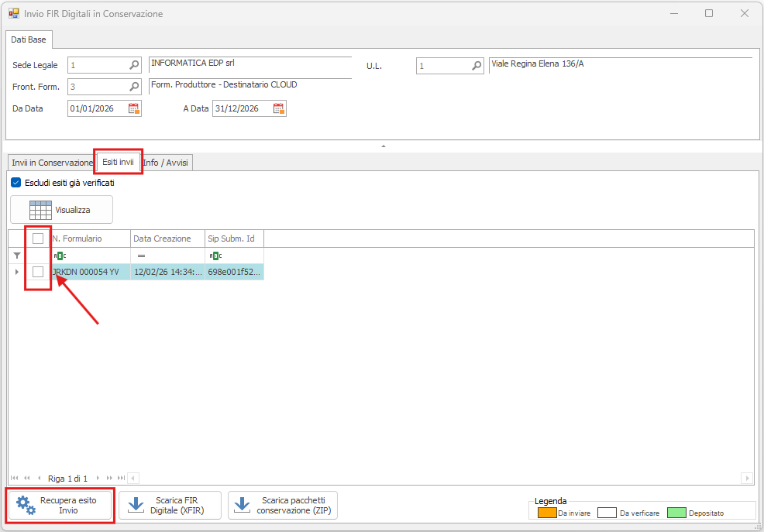Click the U.L. search magnifier icon
The width and height of the screenshot is (764, 532).
pos(477,67)
